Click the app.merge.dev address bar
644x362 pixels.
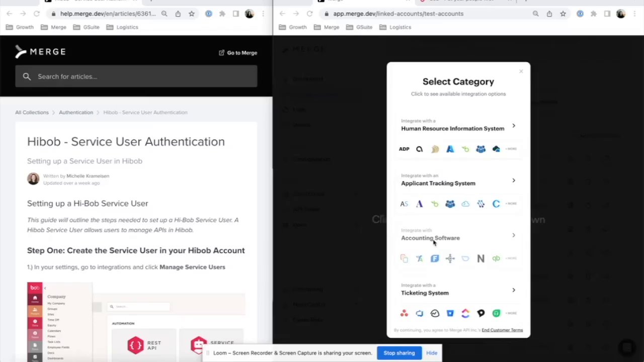tap(397, 14)
